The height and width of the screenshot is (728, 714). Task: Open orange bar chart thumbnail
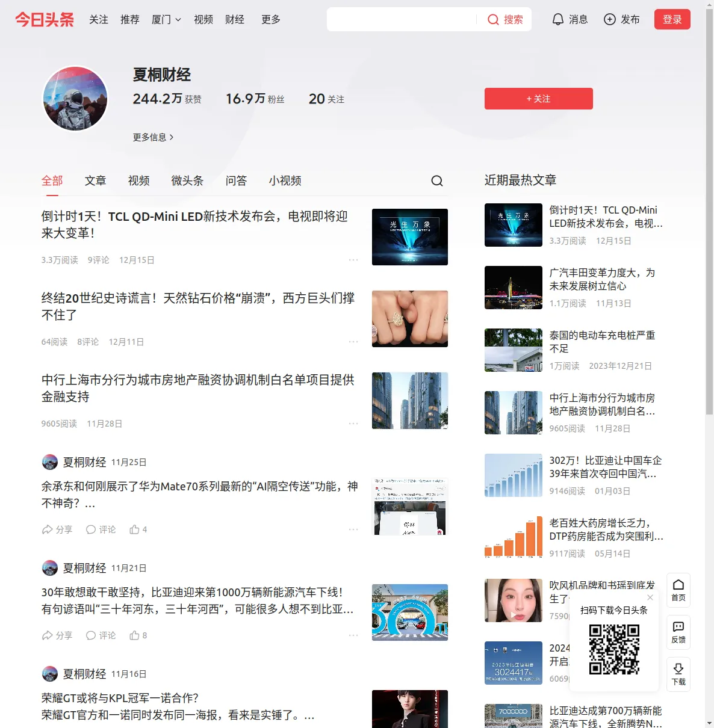pos(514,538)
